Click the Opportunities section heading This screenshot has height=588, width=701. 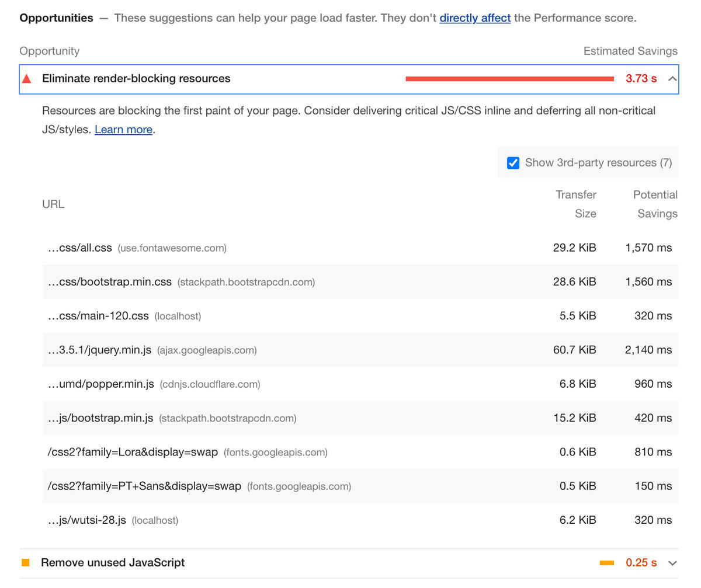point(56,18)
